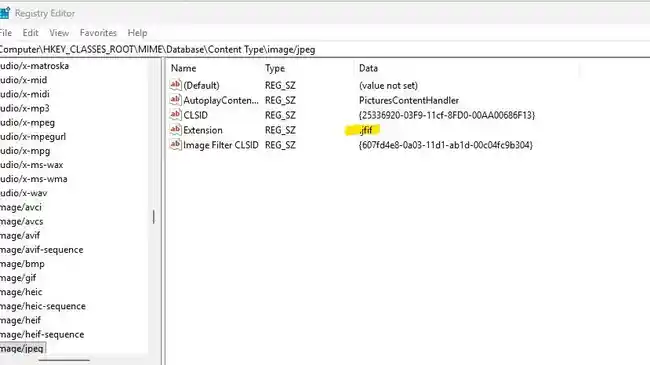Viewport: 650px width, 365px height.
Task: Select the Image Filter CLSID string icon
Action: tap(175, 145)
